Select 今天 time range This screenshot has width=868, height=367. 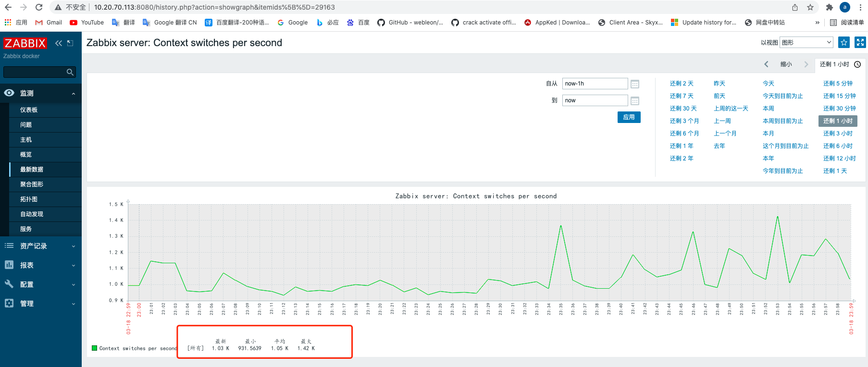[x=769, y=84]
